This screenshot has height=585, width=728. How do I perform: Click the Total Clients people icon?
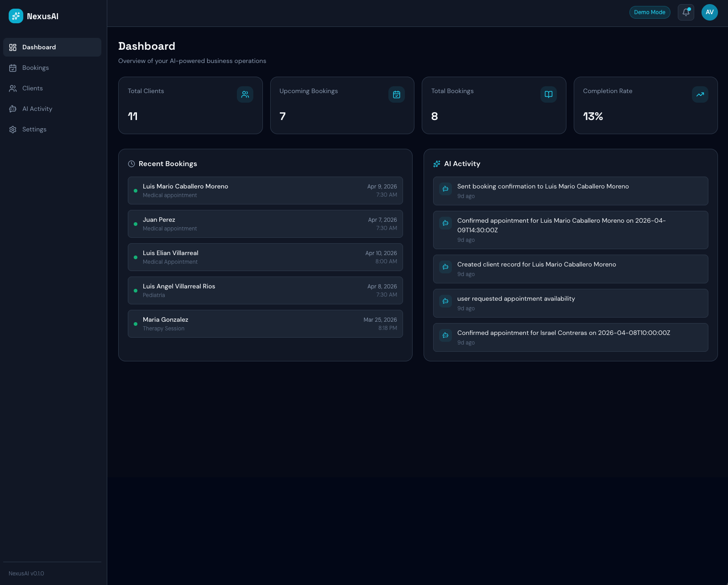(x=245, y=94)
